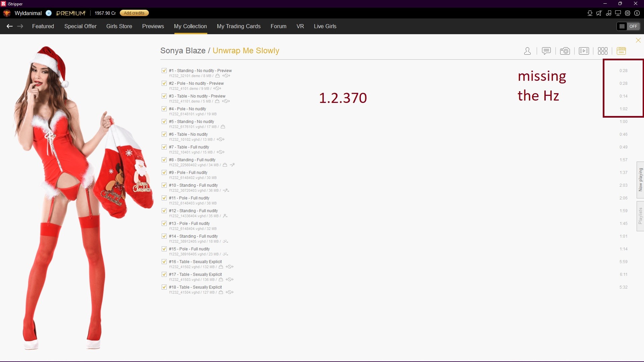
Task: Open the model profile icon
Action: point(527,51)
